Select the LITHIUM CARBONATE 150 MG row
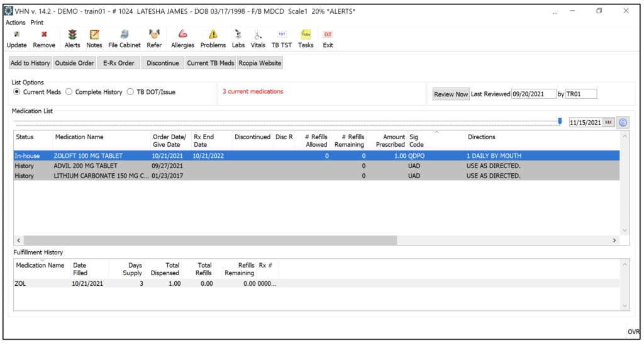Image resolution: width=644 pixels, height=345 pixels. tap(317, 176)
